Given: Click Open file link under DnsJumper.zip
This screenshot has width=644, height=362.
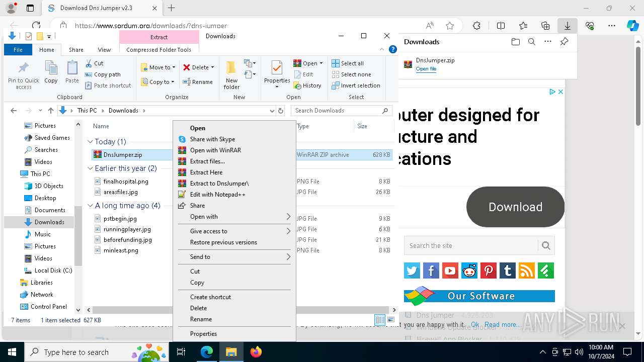Looking at the screenshot, I should (426, 69).
